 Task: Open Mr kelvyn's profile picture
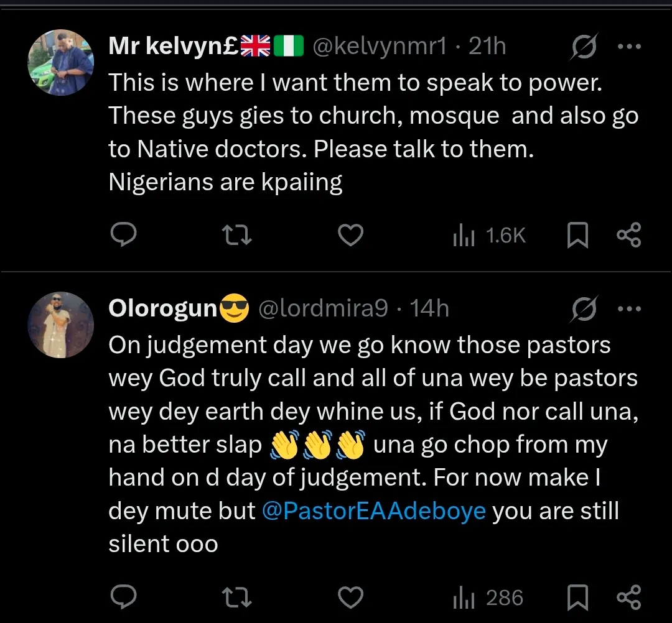[61, 62]
